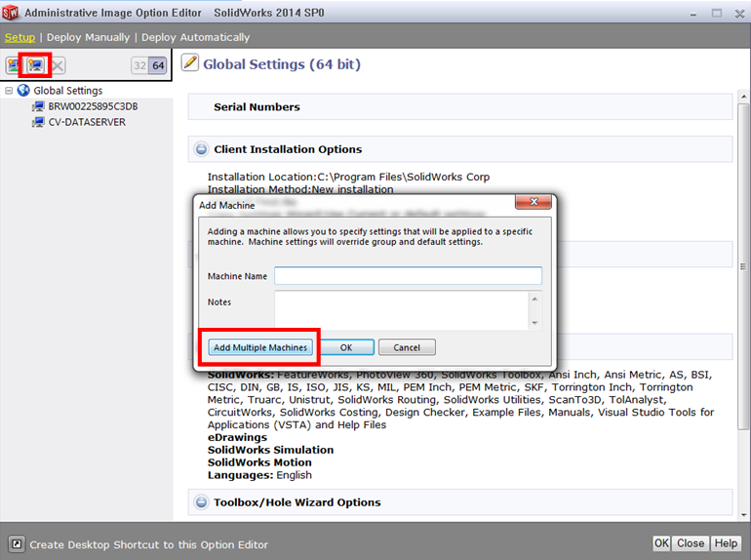Screen dimensions: 751x560
Task: Switch to 64-bit settings toggle
Action: pyautogui.click(x=158, y=65)
